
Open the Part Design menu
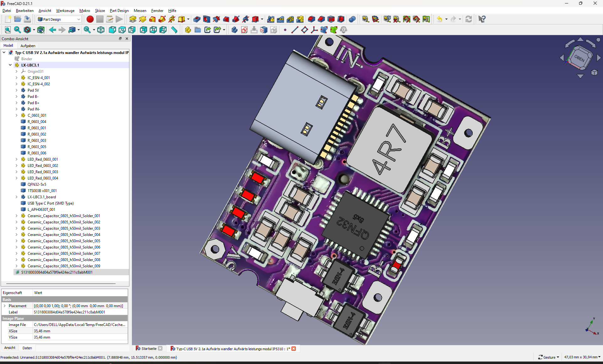pyautogui.click(x=119, y=10)
